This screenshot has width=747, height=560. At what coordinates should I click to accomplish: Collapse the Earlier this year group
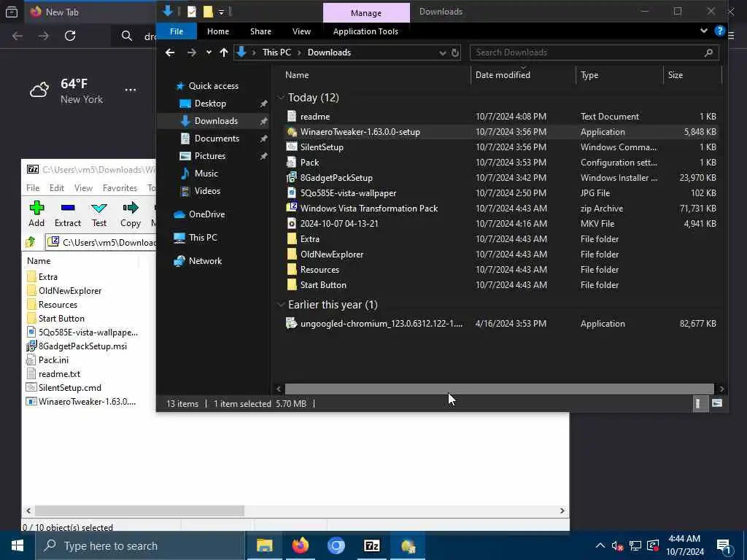(x=281, y=305)
